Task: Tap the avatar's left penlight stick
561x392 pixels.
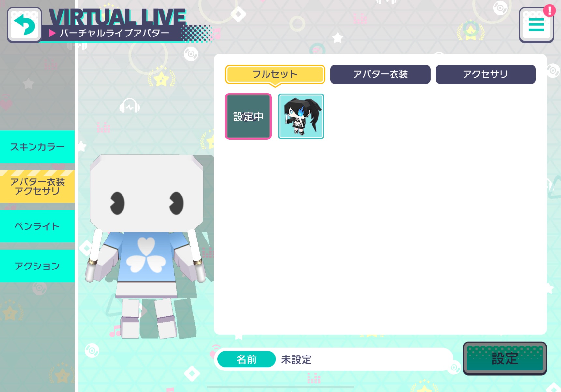Action: [x=93, y=255]
